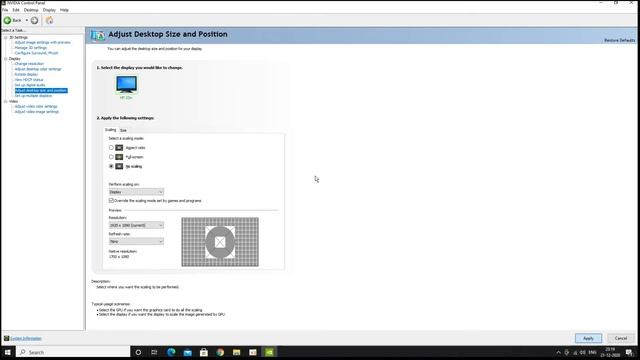Open the Refresh rate dropdown
This screenshot has width=640, height=360.
pyautogui.click(x=136, y=242)
